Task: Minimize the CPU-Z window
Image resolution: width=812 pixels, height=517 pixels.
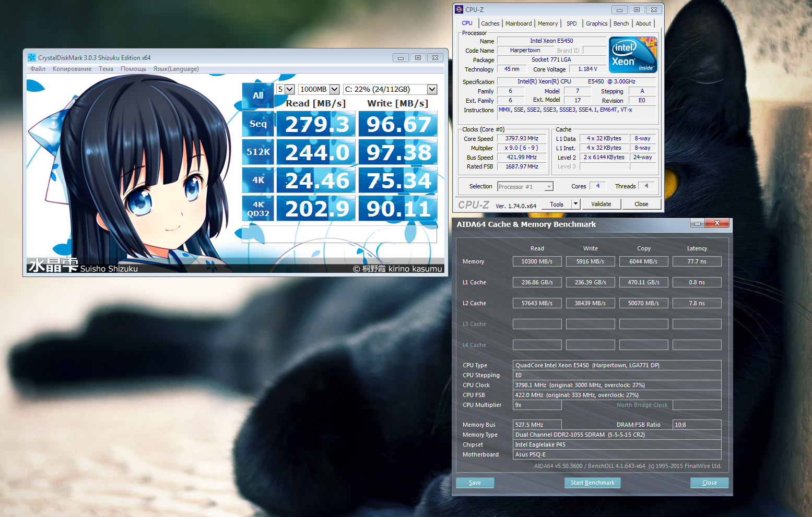Action: [619, 9]
